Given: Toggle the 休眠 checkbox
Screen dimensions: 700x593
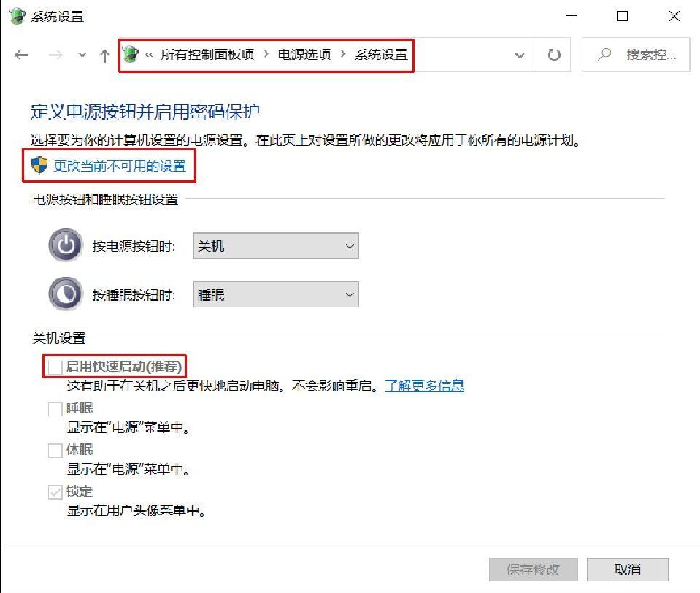Looking at the screenshot, I should (55, 450).
